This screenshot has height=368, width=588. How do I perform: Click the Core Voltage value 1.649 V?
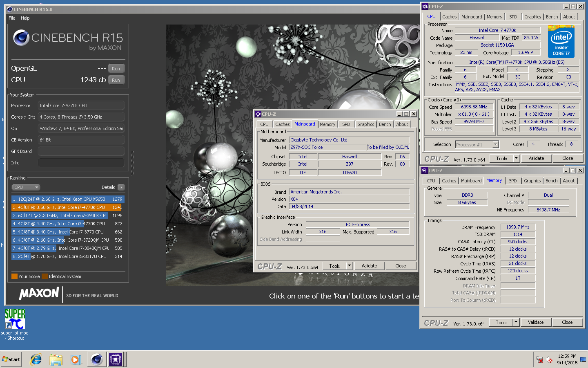coord(526,53)
